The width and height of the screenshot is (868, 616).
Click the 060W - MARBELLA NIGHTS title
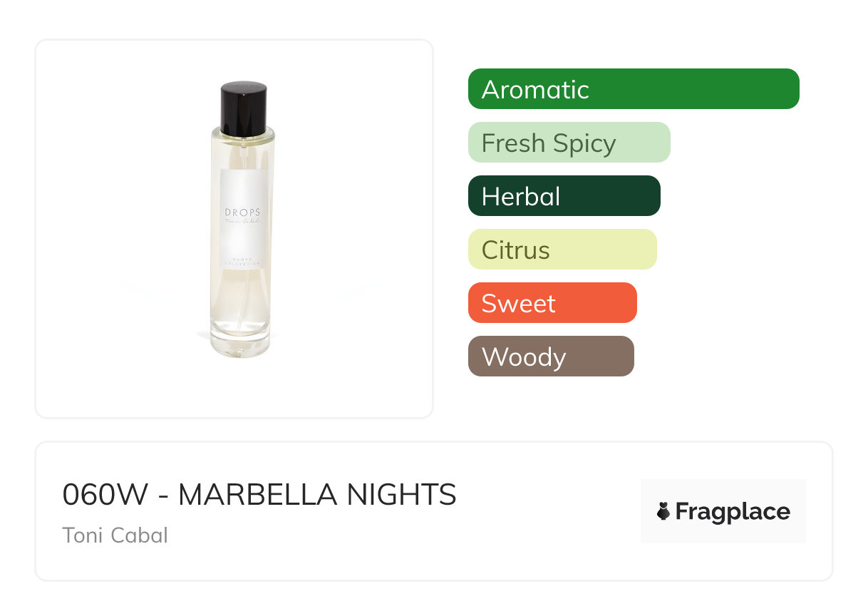tap(259, 494)
